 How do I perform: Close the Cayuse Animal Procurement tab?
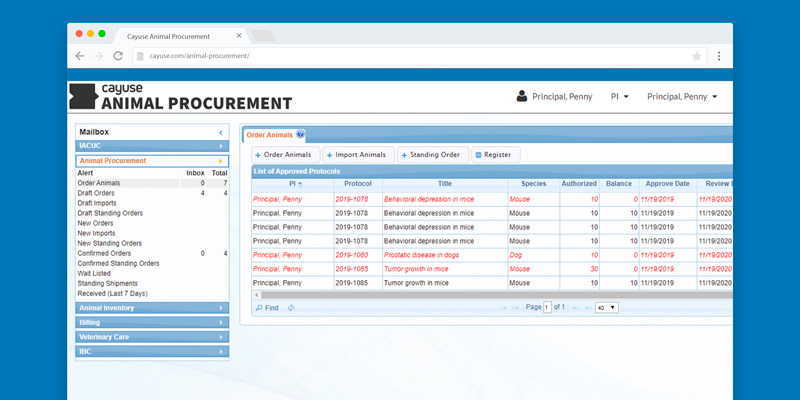click(x=239, y=36)
